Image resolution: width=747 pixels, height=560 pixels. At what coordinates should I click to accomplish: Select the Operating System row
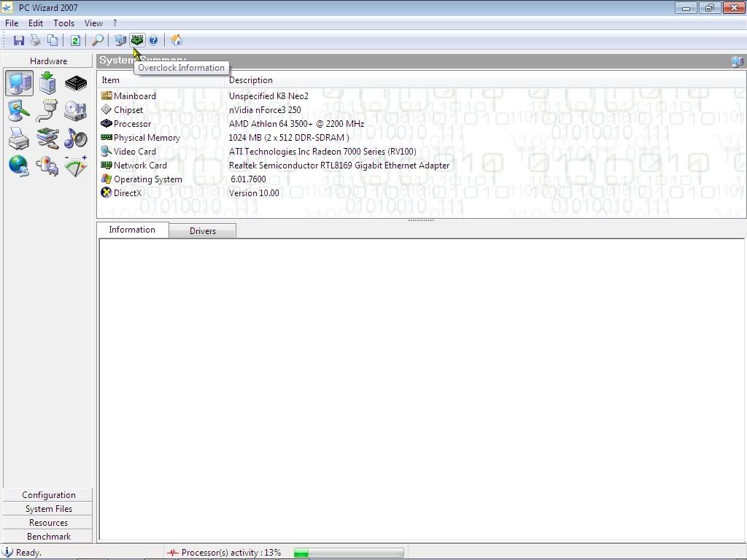tap(422, 179)
